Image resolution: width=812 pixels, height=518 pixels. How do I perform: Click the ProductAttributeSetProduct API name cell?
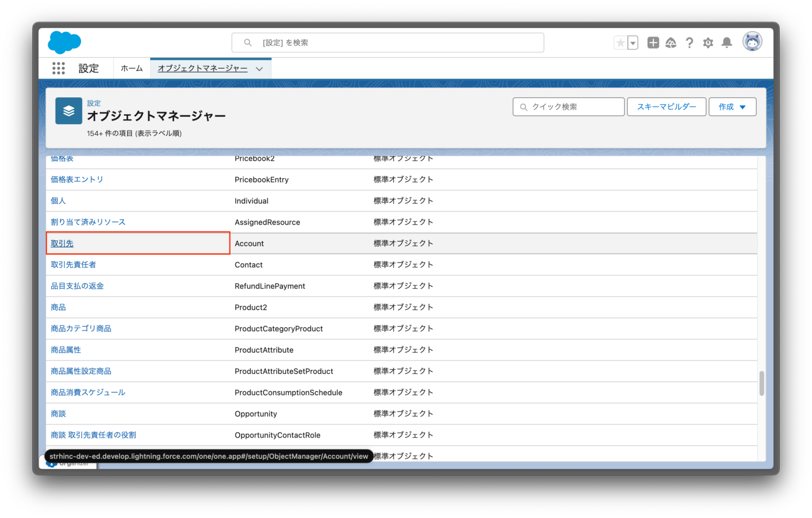pos(284,371)
